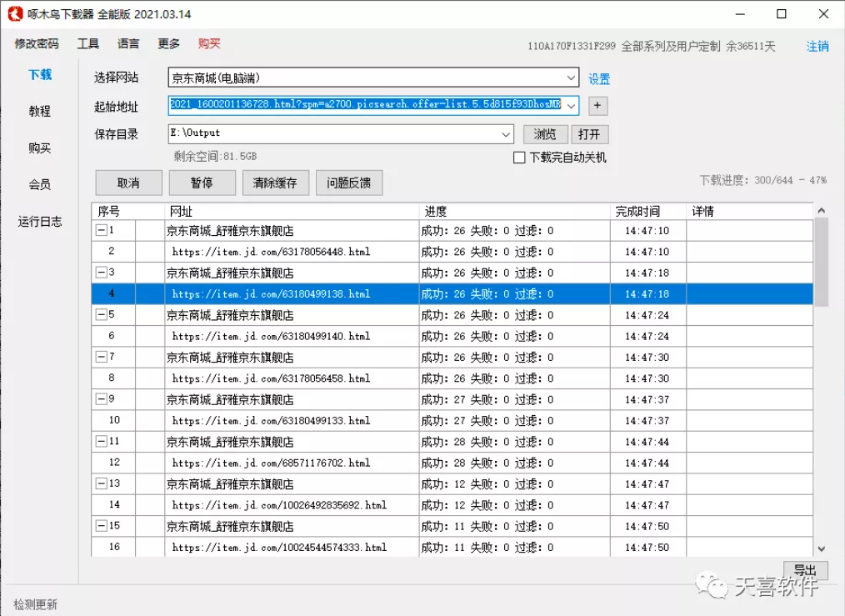This screenshot has width=845, height=616.
Task: Toggle auto shutdown after download checkbox
Action: 519,158
